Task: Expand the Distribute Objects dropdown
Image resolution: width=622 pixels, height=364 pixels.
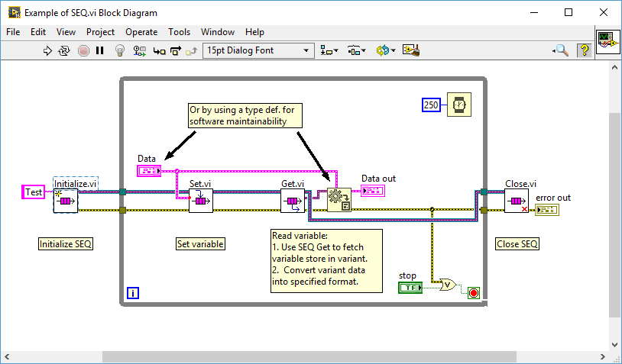Action: tap(357, 50)
